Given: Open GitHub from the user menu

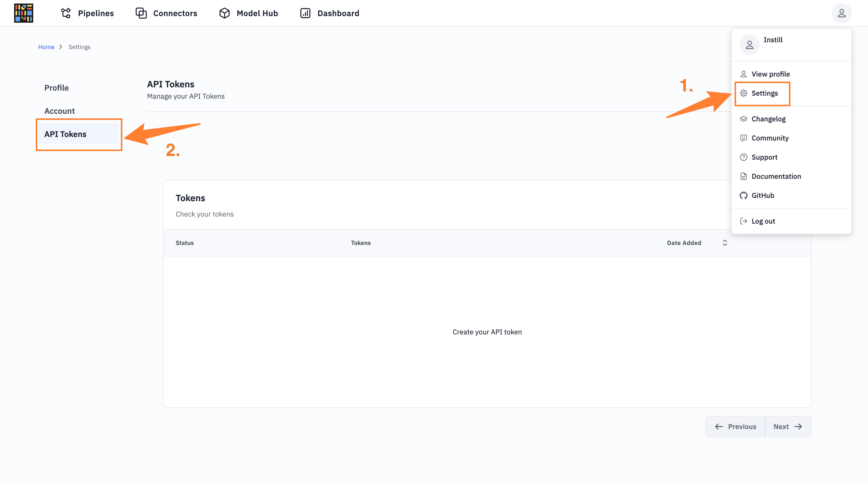Looking at the screenshot, I should pos(763,195).
